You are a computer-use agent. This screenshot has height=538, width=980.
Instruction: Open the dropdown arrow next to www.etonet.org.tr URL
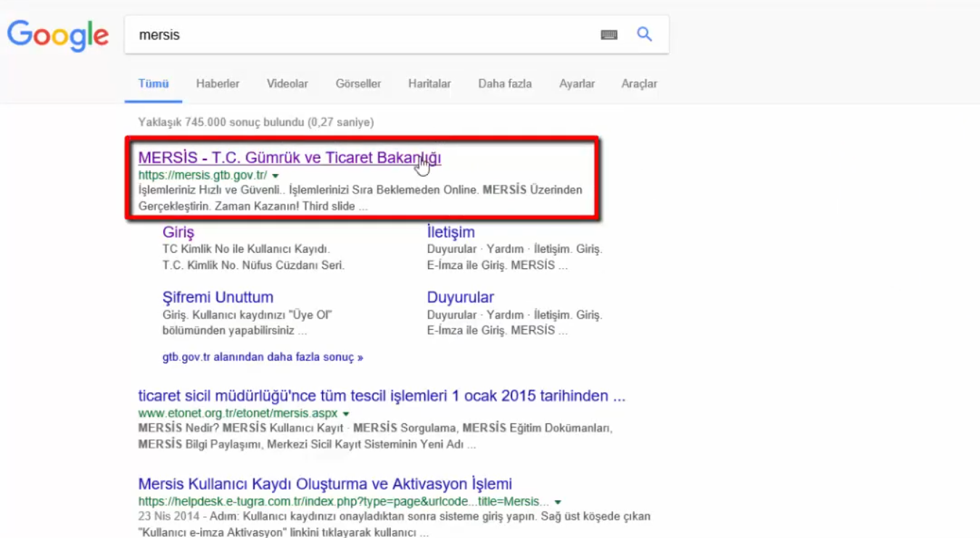click(345, 413)
